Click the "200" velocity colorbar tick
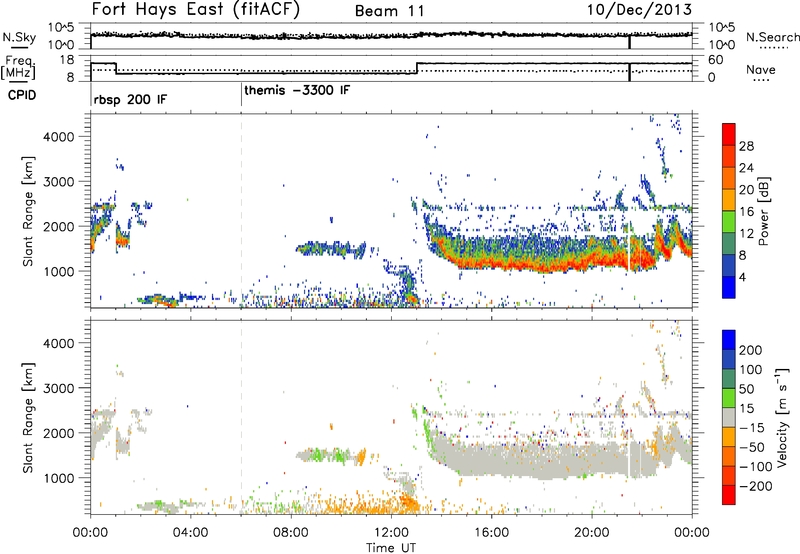This screenshot has height=554, width=800. tap(751, 350)
